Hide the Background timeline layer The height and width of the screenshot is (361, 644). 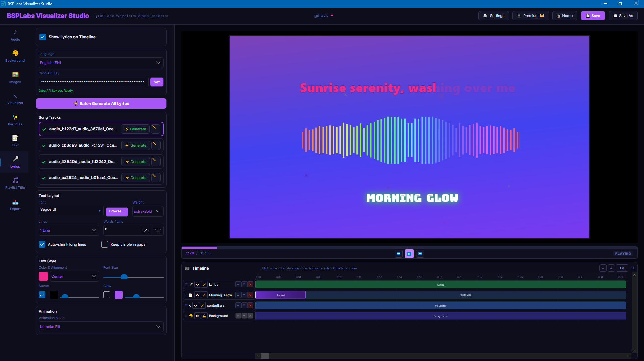[x=197, y=316]
